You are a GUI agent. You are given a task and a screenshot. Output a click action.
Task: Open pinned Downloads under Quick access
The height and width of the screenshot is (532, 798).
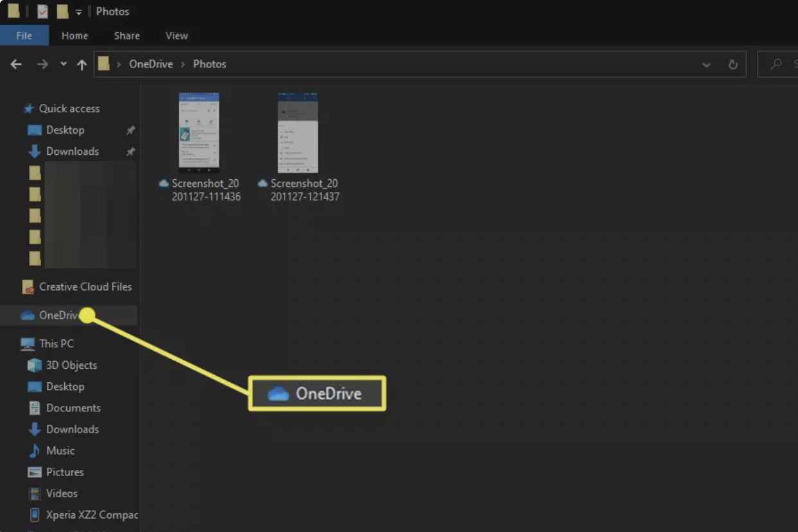[73, 152]
